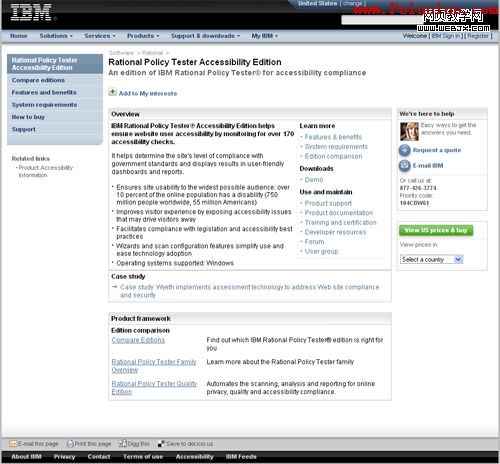Viewport: 500px width, 464px height.
Task: Click the Register link
Action: [478, 36]
